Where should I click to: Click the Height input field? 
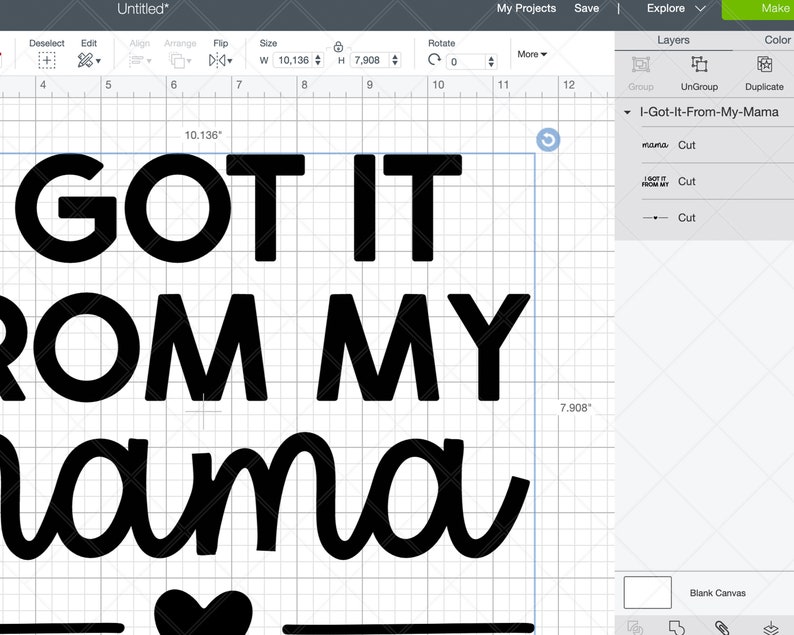point(370,60)
